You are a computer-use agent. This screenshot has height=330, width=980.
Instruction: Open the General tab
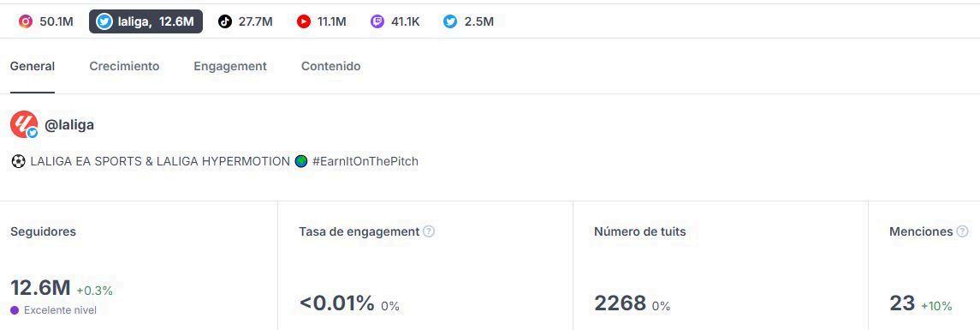33,66
